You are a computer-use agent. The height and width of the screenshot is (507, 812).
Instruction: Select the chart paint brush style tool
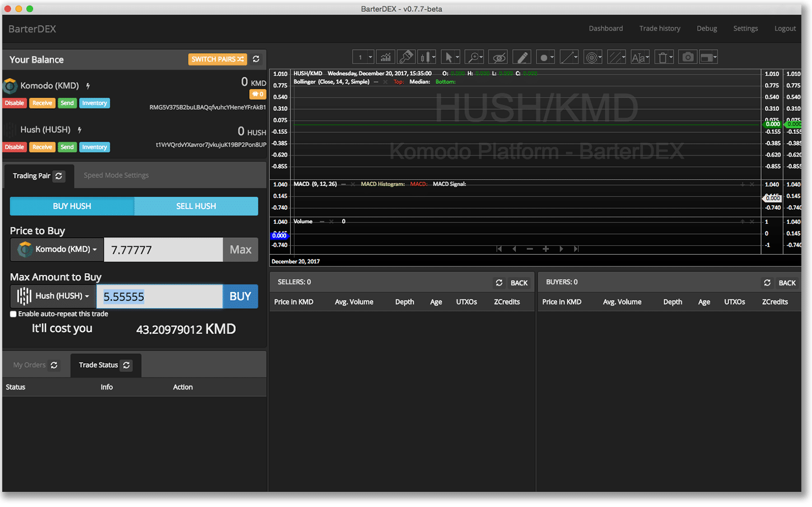pos(406,57)
